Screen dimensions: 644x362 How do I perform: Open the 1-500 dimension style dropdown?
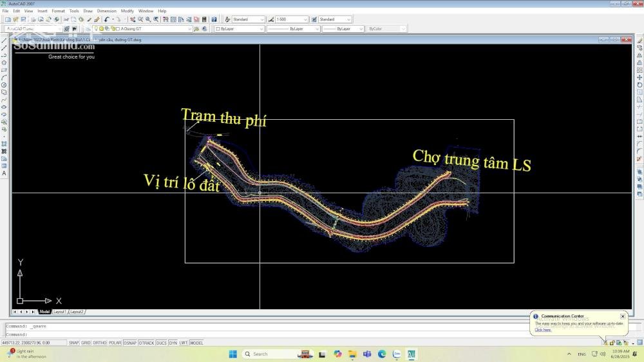click(x=305, y=19)
